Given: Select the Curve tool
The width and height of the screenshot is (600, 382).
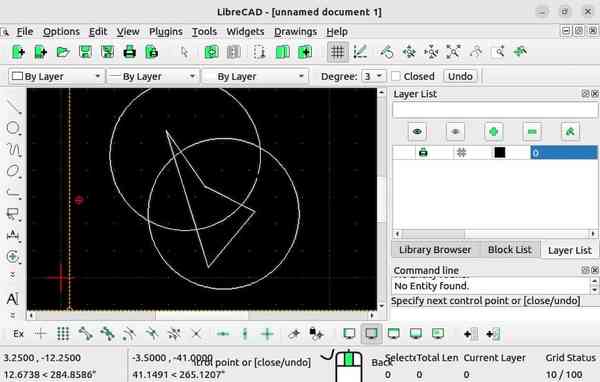Looking at the screenshot, I should coord(14,150).
